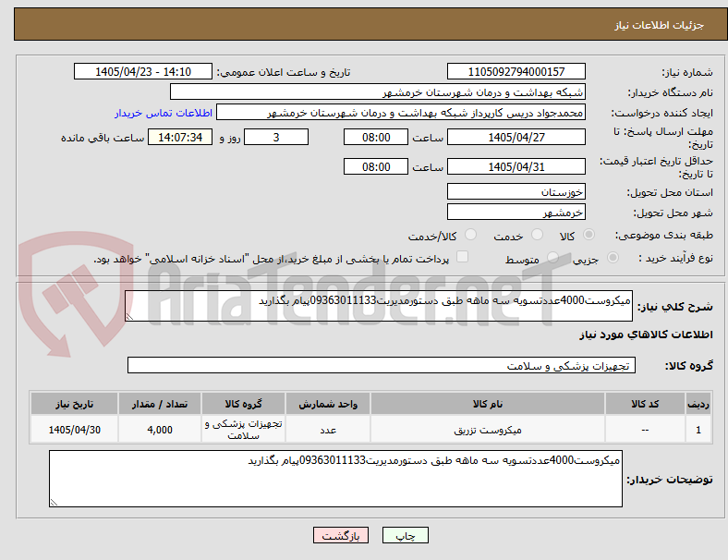Click the چاپ print button
Viewport: 728px width, 560px height.
(406, 535)
